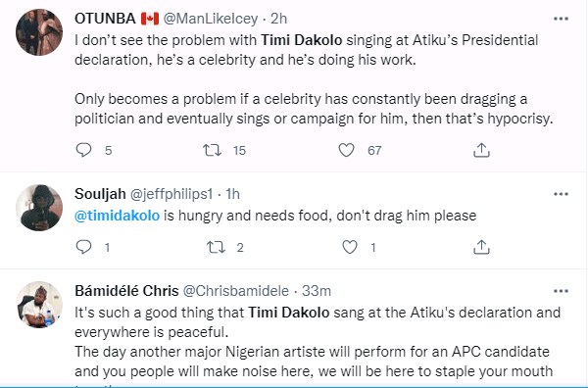This screenshot has width=588, height=388.
Task: Open the @timidakolo mention link
Action: tap(117, 216)
